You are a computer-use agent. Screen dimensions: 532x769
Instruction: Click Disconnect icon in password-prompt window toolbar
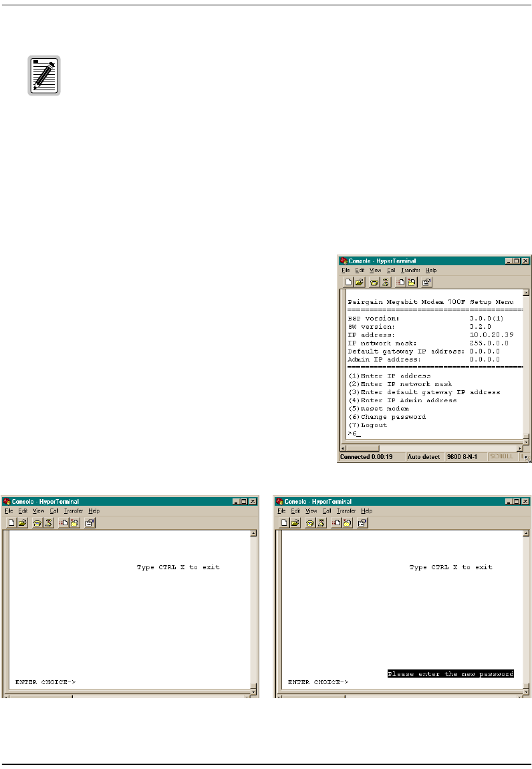(321, 523)
